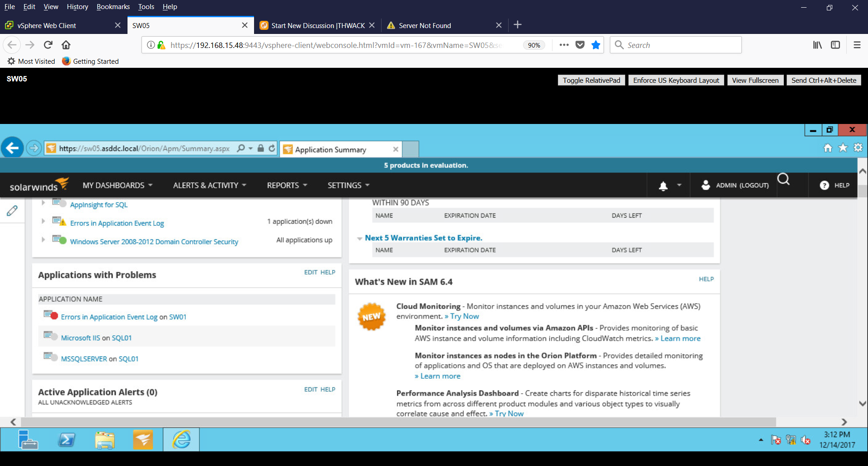Open Help in the SolarWinds header
868x466 pixels.
pyautogui.click(x=835, y=185)
